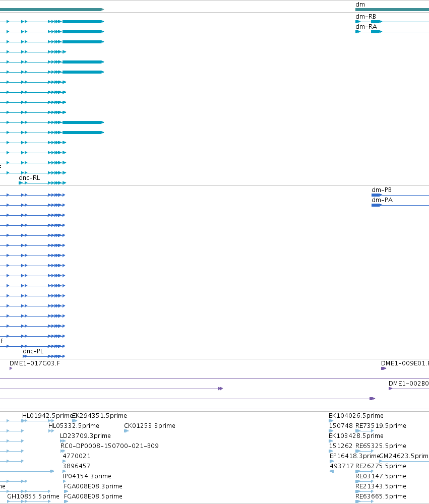Click the HL01942.5prime EST label
The width and height of the screenshot is (429, 504).
coord(47,416)
